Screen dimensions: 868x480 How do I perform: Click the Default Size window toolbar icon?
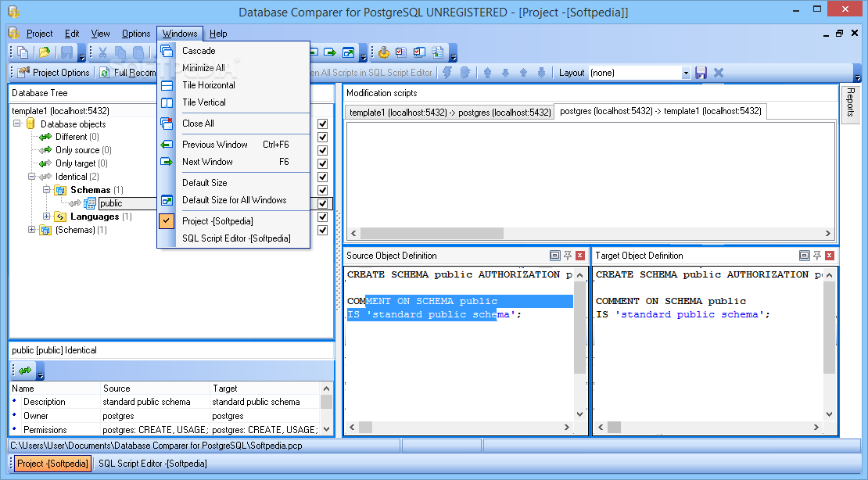(348, 52)
